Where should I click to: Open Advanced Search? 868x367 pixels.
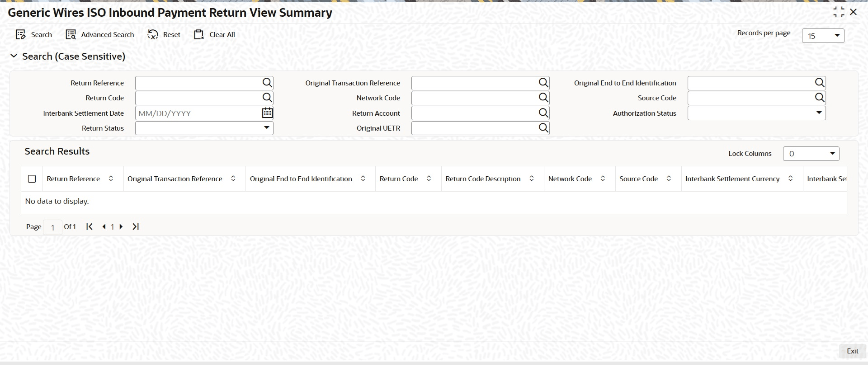coord(100,35)
